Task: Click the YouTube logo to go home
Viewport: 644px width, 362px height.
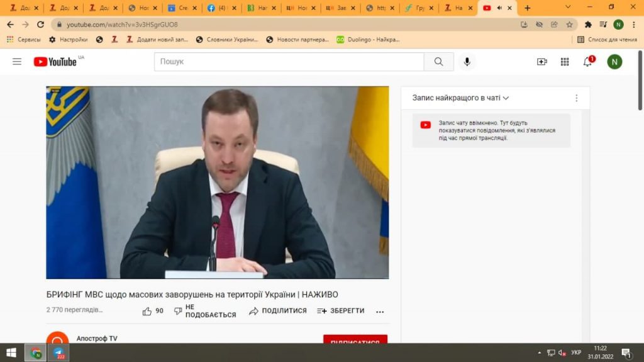Action: point(55,62)
